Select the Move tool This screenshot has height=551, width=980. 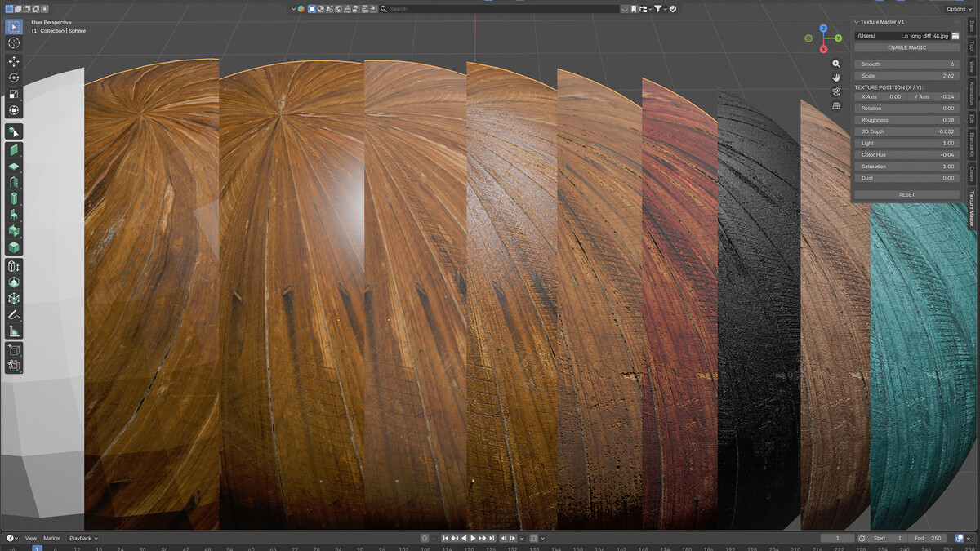(14, 61)
